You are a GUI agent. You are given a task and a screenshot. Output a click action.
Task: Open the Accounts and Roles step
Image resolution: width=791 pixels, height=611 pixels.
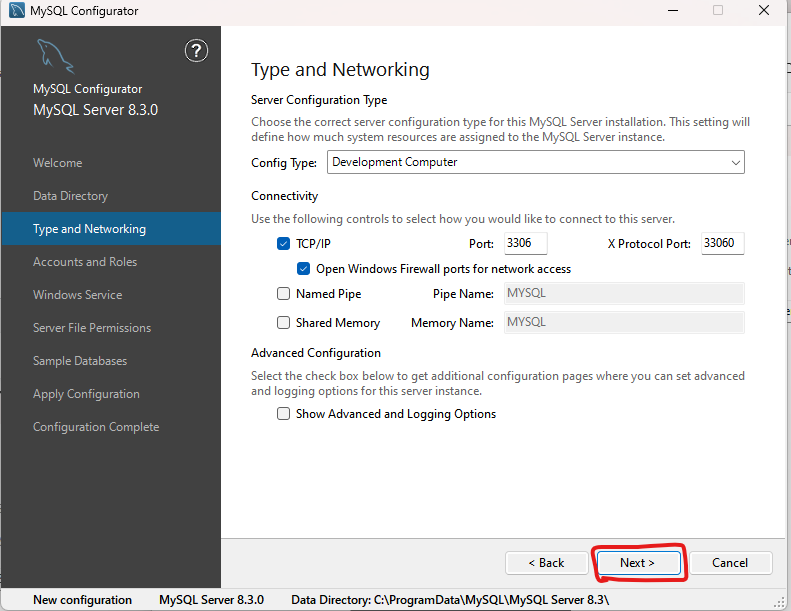[x=85, y=262]
